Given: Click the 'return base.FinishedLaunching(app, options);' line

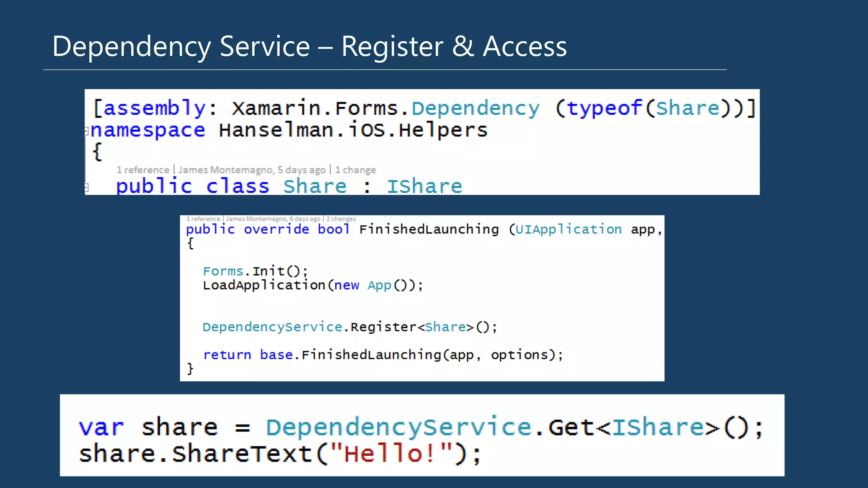Looking at the screenshot, I should (383, 355).
